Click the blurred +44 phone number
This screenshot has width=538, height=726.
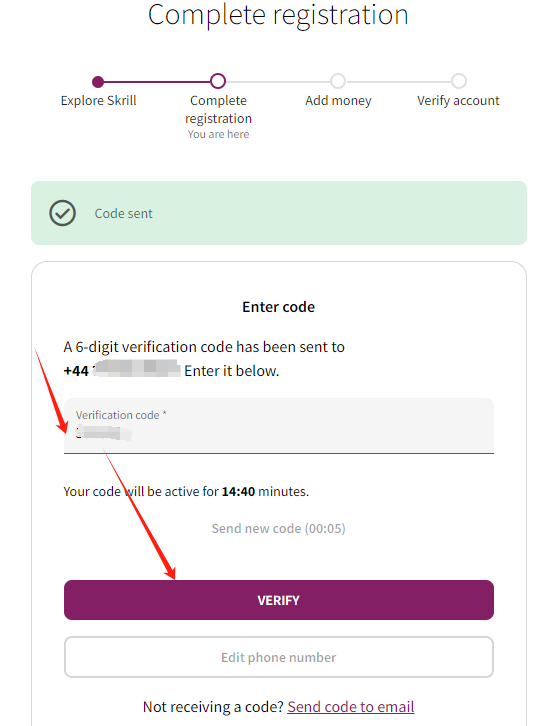pyautogui.click(x=122, y=370)
